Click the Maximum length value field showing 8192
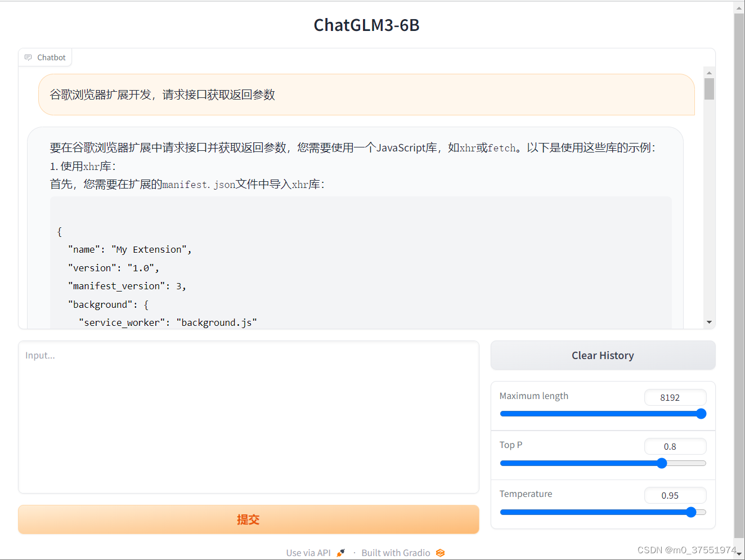 [x=675, y=397]
